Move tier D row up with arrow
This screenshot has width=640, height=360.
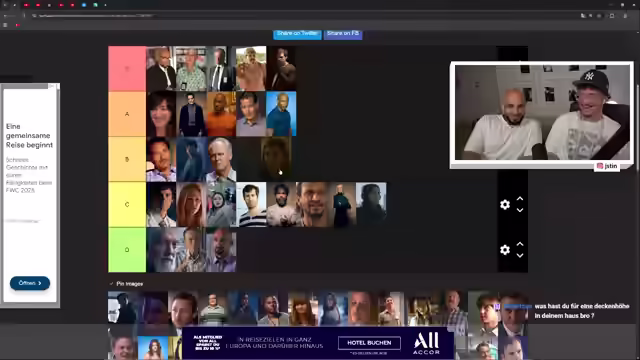point(520,244)
